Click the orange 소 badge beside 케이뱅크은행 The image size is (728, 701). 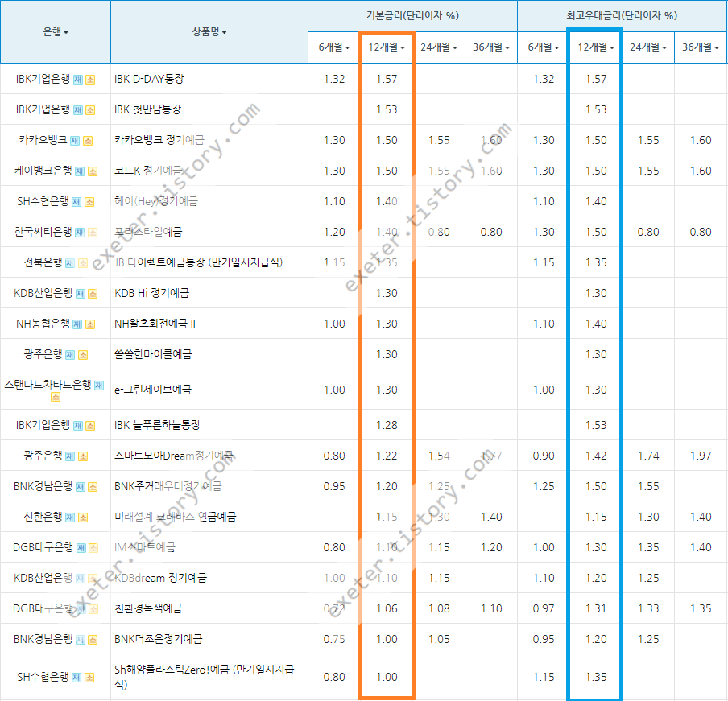pyautogui.click(x=93, y=171)
